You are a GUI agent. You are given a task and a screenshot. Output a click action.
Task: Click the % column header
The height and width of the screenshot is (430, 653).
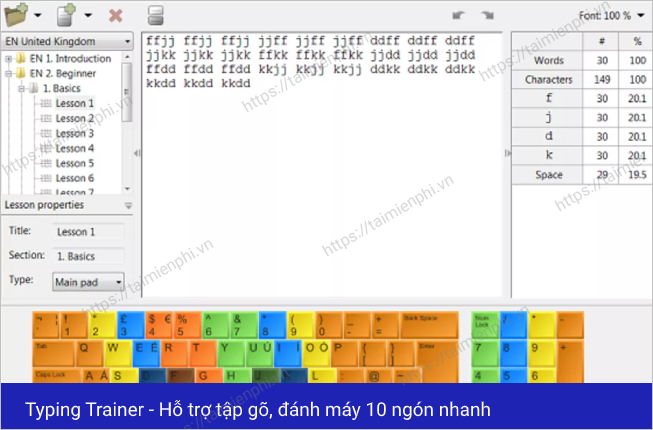[x=636, y=42]
